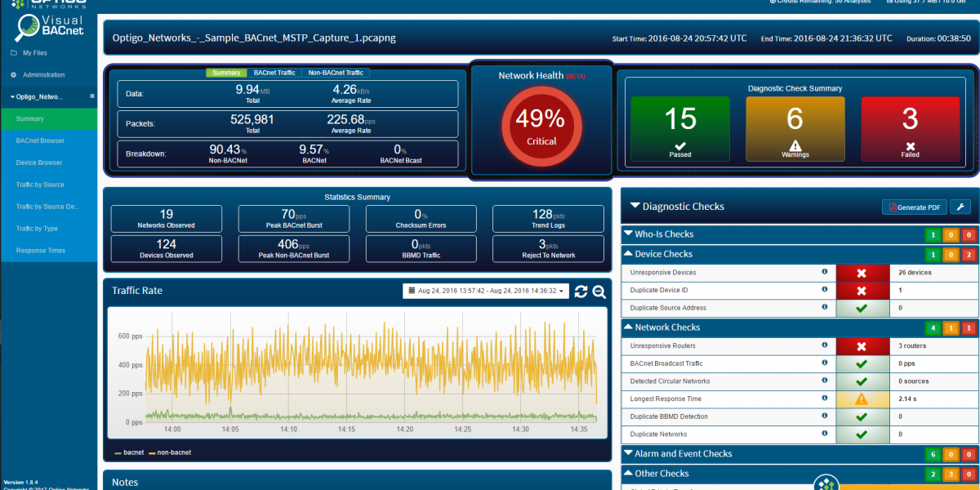Open Traffic by Type in the sidebar
The width and height of the screenshot is (980, 490).
click(x=49, y=229)
